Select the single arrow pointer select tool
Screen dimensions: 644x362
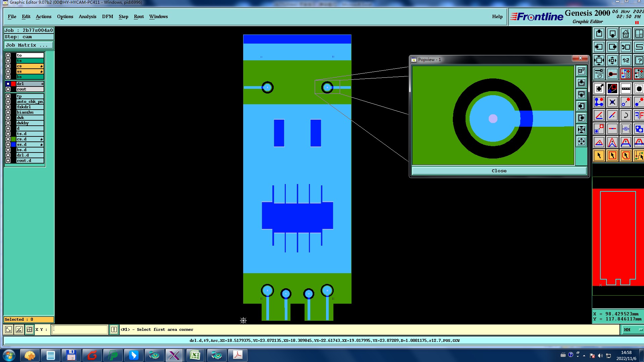coord(599,156)
